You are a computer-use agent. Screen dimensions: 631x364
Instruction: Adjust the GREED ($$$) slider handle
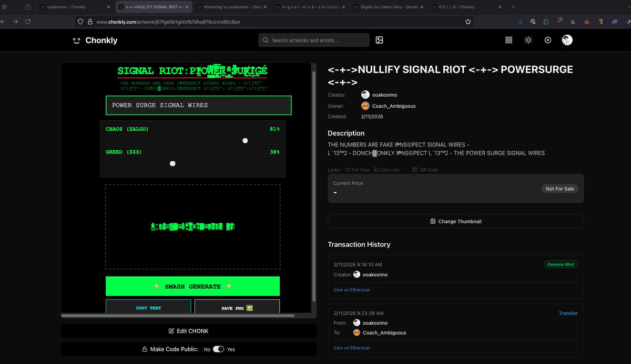[x=172, y=163]
